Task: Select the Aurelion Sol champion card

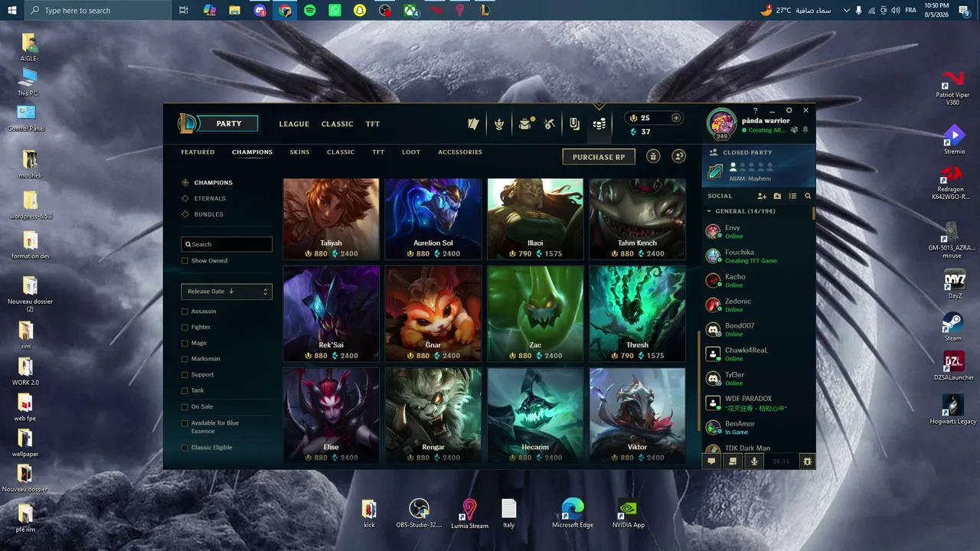Action: (433, 219)
